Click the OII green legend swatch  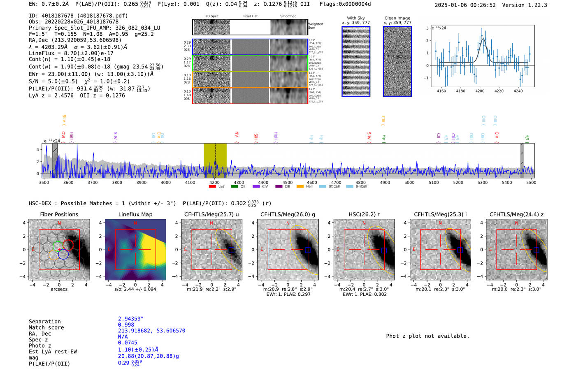point(235,186)
